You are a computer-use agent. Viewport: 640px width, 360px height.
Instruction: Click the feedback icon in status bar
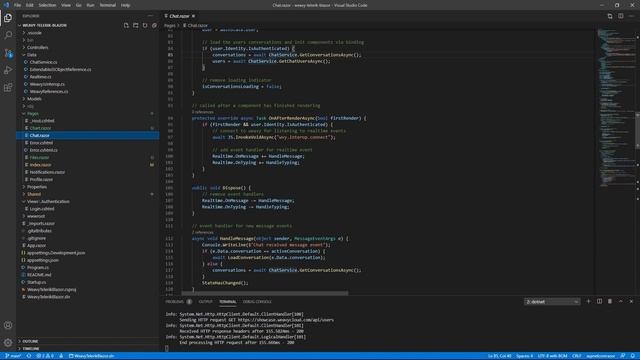pyautogui.click(x=623, y=356)
